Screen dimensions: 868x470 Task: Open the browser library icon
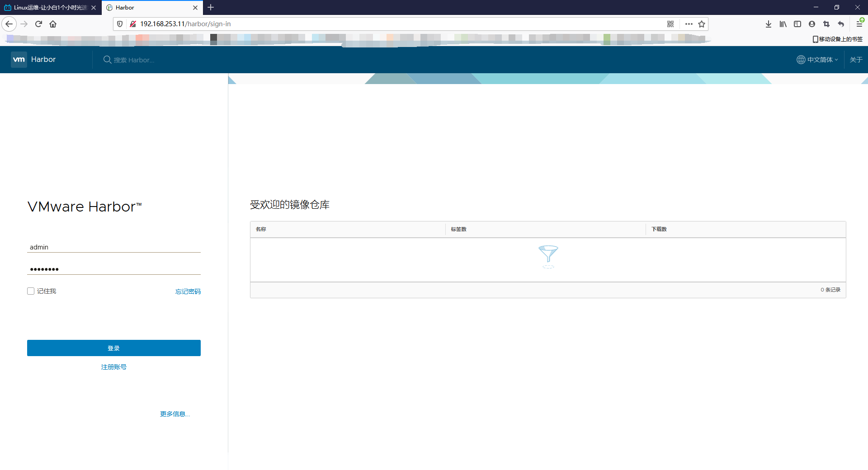(x=783, y=24)
